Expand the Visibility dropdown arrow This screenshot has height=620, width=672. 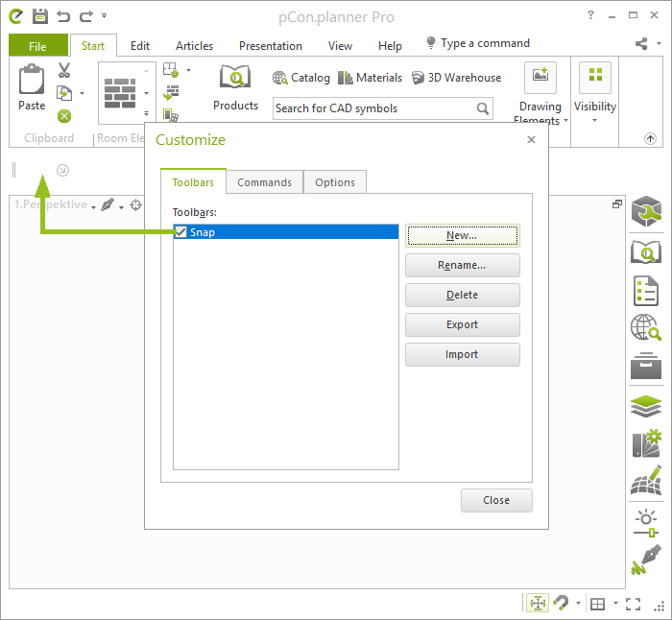594,120
